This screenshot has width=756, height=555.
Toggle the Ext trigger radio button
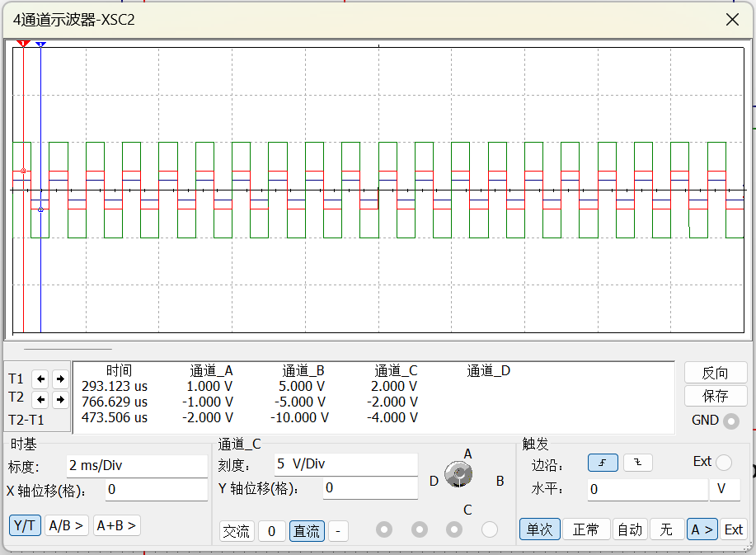724,463
